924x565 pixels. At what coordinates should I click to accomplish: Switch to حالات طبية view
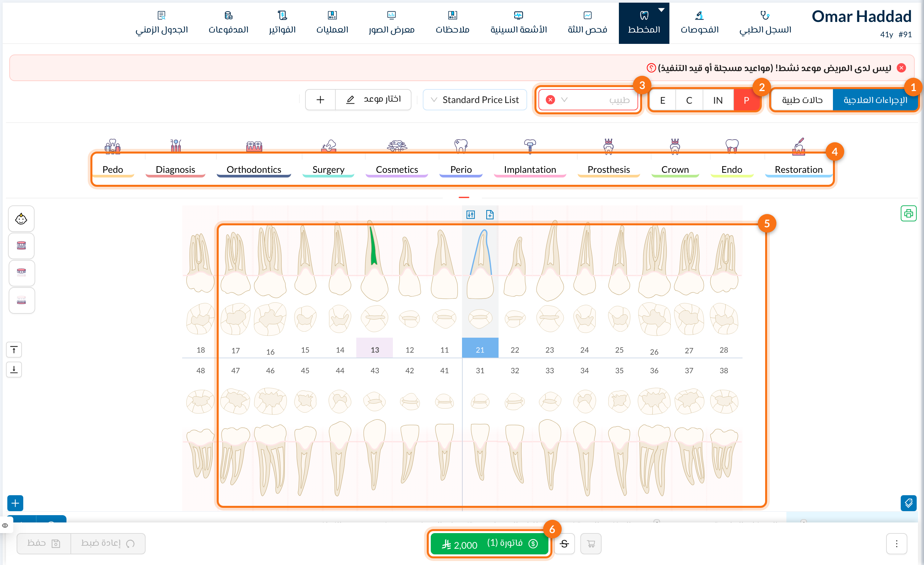tap(802, 100)
